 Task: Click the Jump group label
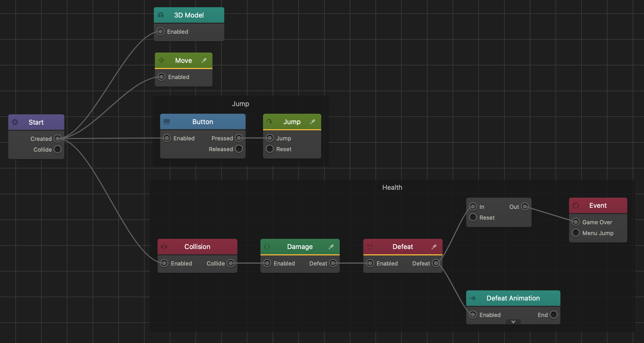(x=240, y=104)
